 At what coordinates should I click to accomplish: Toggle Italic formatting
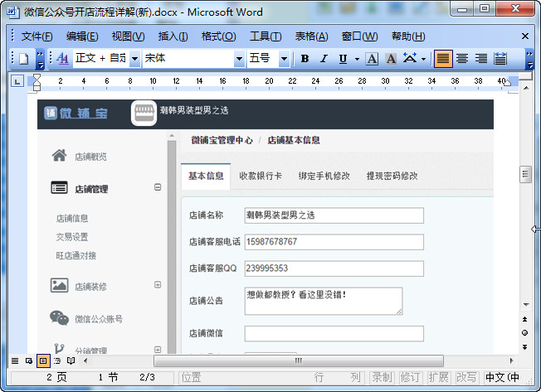point(324,59)
